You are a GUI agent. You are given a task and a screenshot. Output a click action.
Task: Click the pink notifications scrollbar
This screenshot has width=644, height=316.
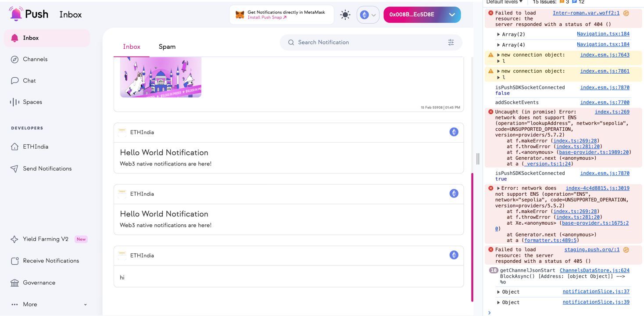[472, 237]
